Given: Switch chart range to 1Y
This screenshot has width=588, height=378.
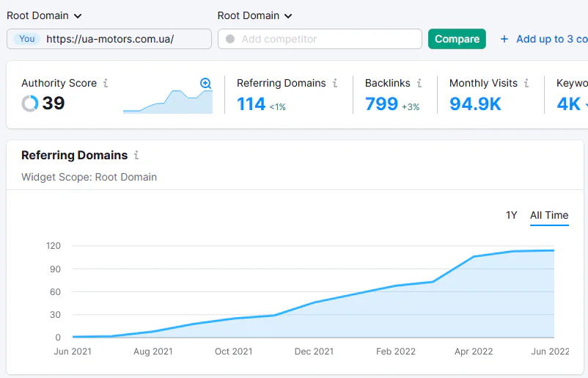Looking at the screenshot, I should pos(512,215).
